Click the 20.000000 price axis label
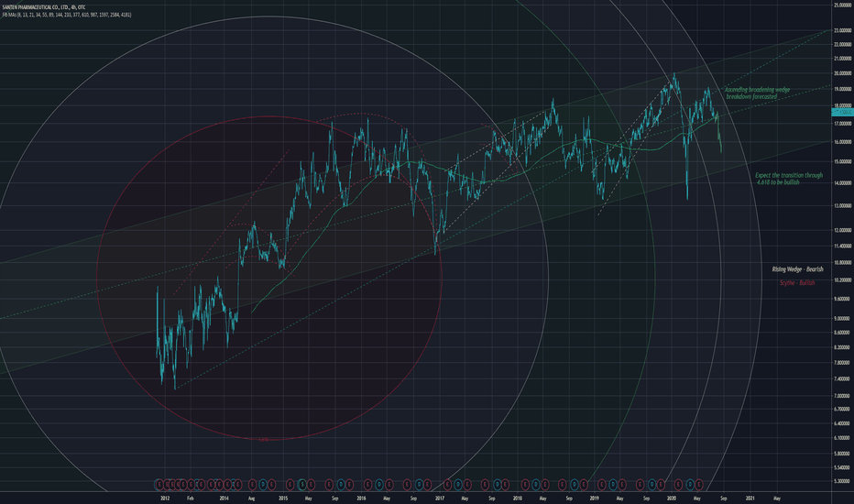 843,73
